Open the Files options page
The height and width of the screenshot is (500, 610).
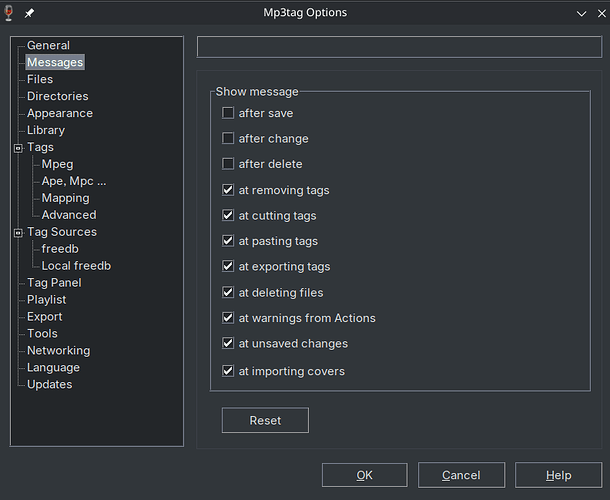pyautogui.click(x=40, y=79)
